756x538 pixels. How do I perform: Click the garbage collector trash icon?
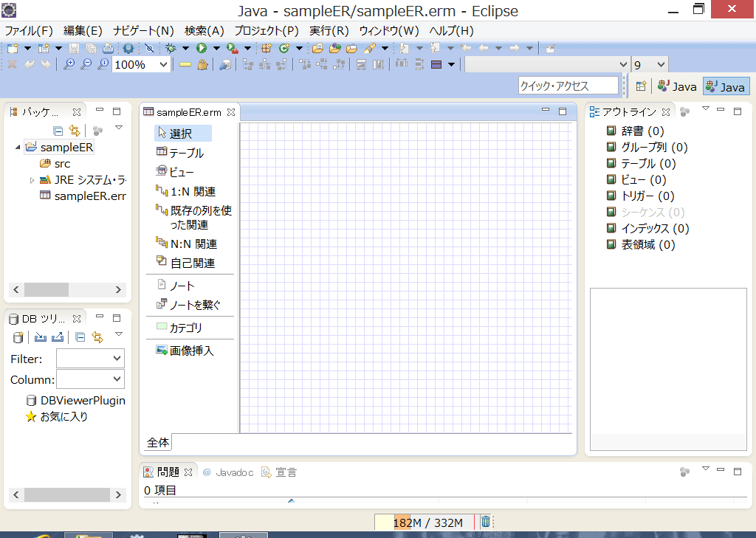486,522
